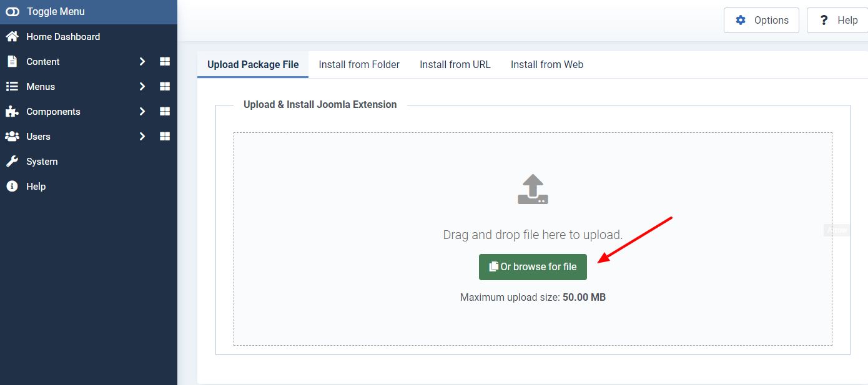The height and width of the screenshot is (385, 868).
Task: Click the Toggle Menu label
Action: [56, 12]
